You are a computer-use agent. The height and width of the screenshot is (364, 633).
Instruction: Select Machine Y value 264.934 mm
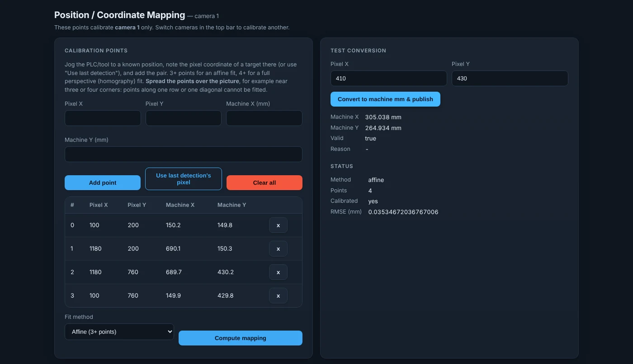[x=383, y=128]
